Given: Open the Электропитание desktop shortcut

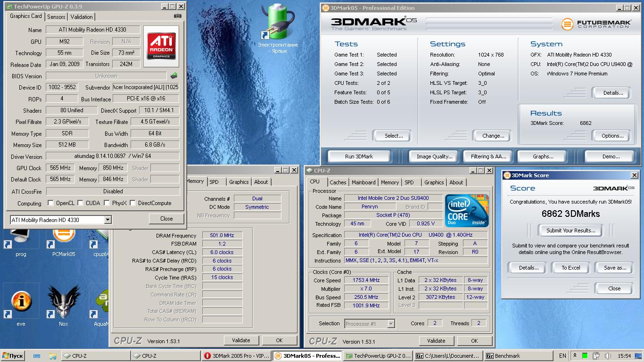Looking at the screenshot, I should 278,28.
